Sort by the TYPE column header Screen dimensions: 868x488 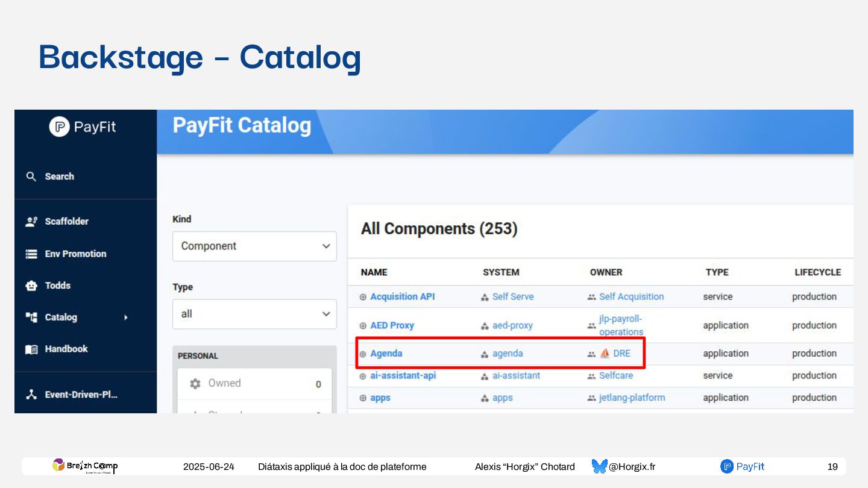(x=717, y=272)
